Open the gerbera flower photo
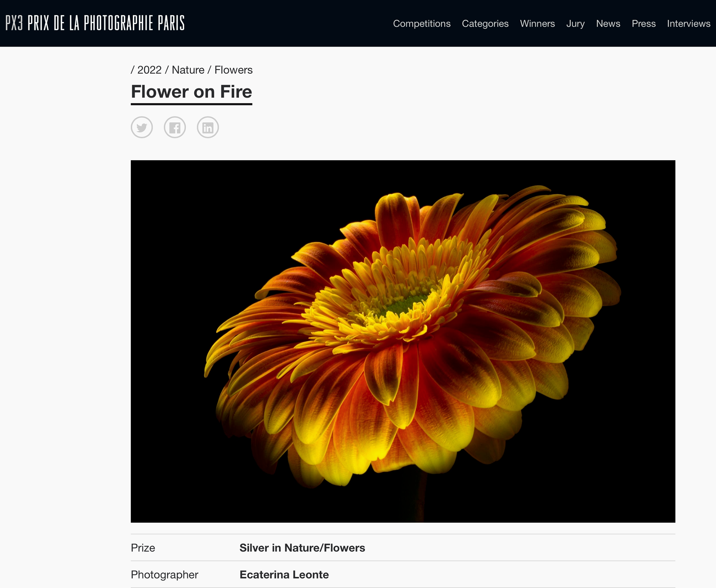This screenshot has width=716, height=588. [403, 341]
